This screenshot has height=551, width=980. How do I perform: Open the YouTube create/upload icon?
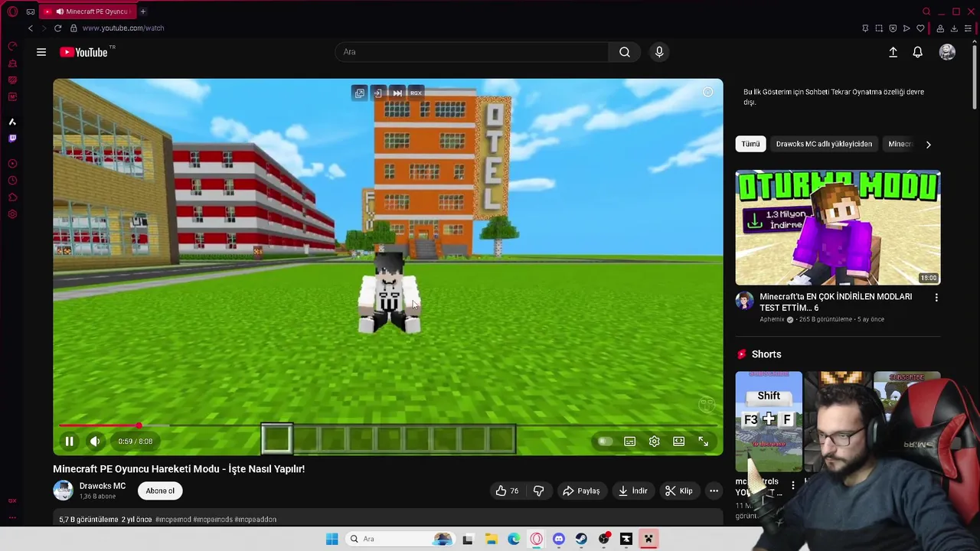(x=893, y=52)
